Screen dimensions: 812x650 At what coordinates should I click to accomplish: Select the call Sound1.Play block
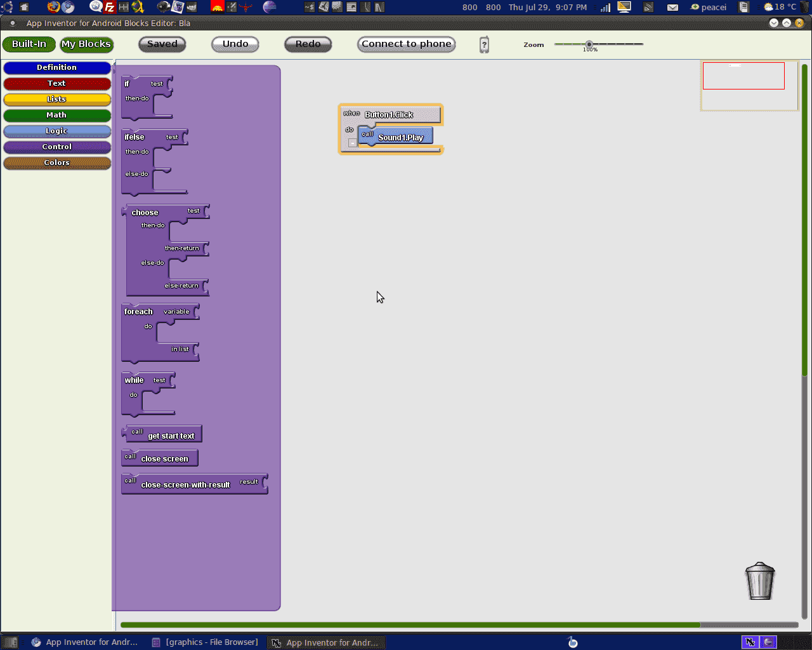(396, 136)
